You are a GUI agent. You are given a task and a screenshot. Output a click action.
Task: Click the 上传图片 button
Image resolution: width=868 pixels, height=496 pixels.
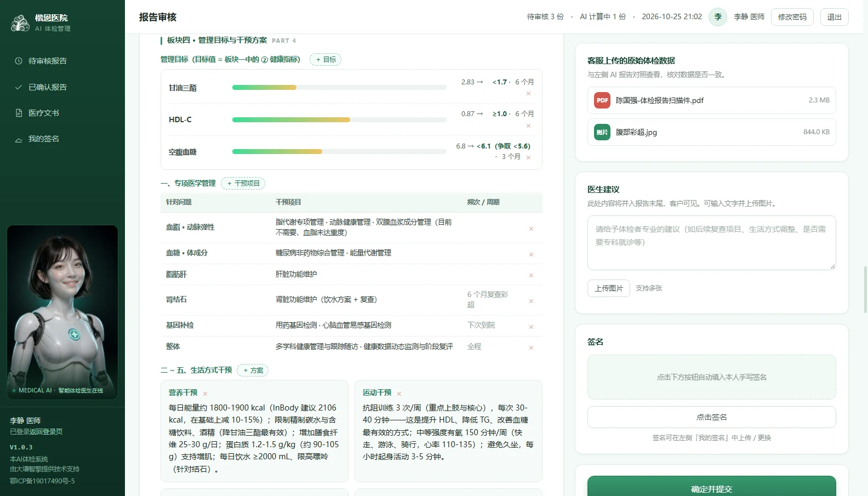click(609, 288)
